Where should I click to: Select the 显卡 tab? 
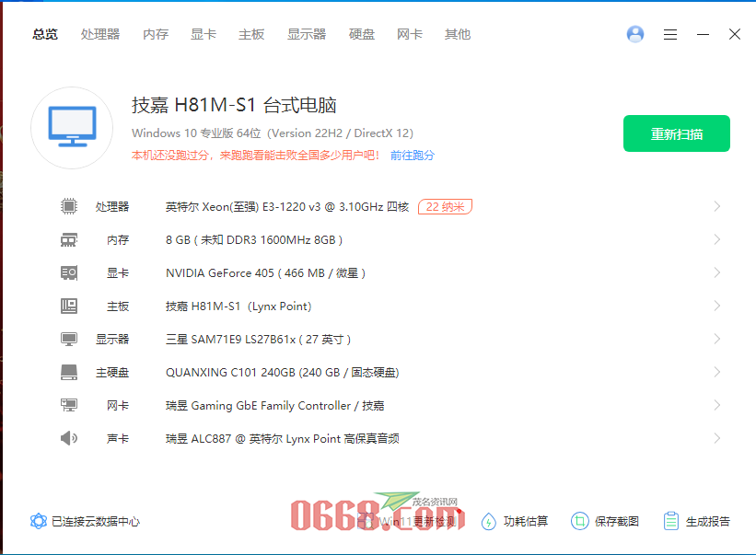pyautogui.click(x=203, y=34)
